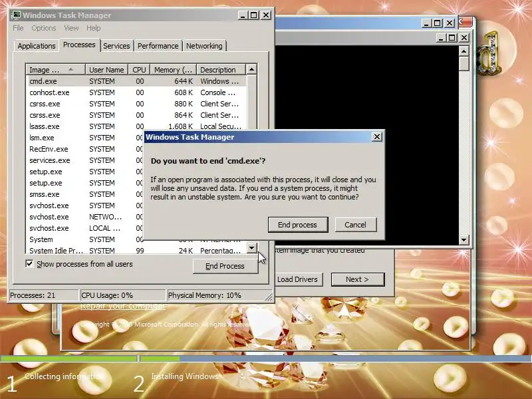This screenshot has height=399, width=532.
Task: Maximize the Windows Task Manager window
Action: pos(254,15)
